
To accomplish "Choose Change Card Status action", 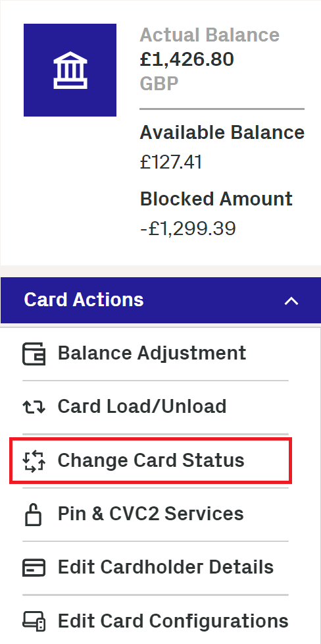I will [151, 460].
